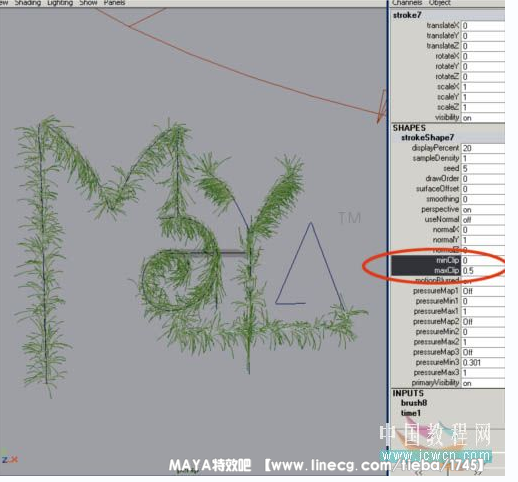The width and height of the screenshot is (518, 482).
Task: Click the translateY value field
Action: click(483, 36)
